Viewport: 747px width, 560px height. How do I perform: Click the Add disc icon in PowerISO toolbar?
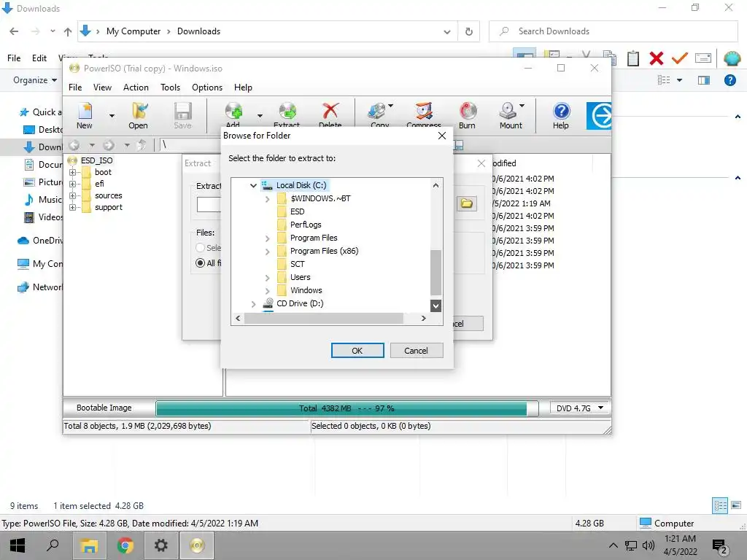[x=233, y=112]
